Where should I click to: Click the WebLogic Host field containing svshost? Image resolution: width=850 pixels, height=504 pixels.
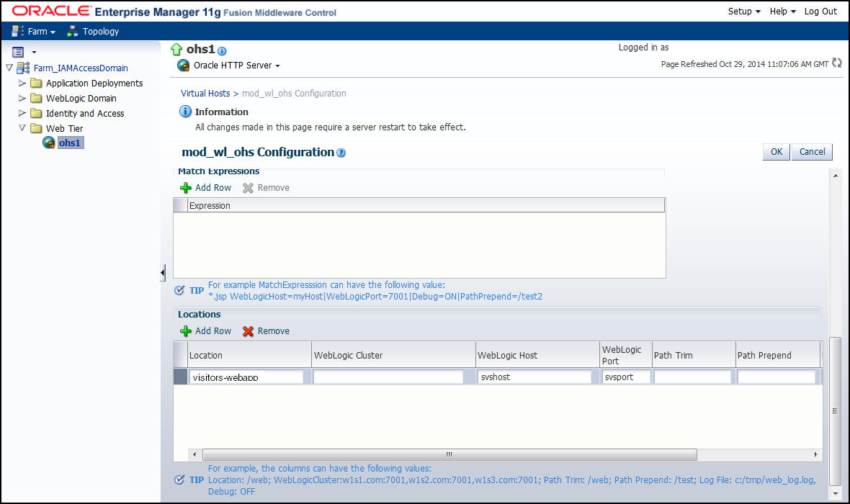[x=534, y=377]
